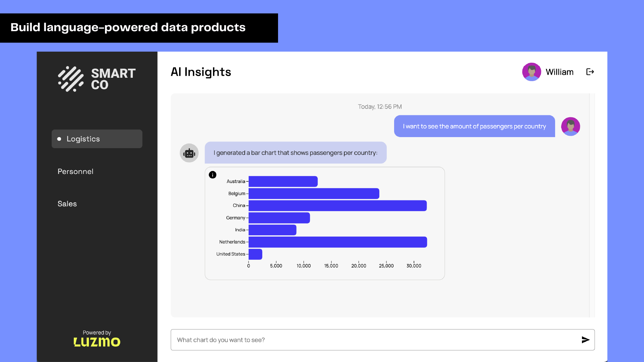Select the Belgium bar in chart
The height and width of the screenshot is (362, 644).
tap(314, 194)
